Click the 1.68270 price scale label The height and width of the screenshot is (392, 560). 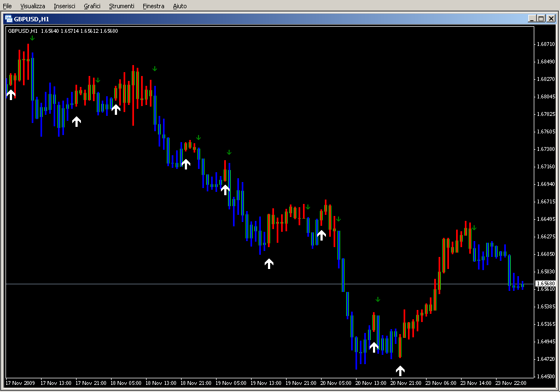(546, 79)
